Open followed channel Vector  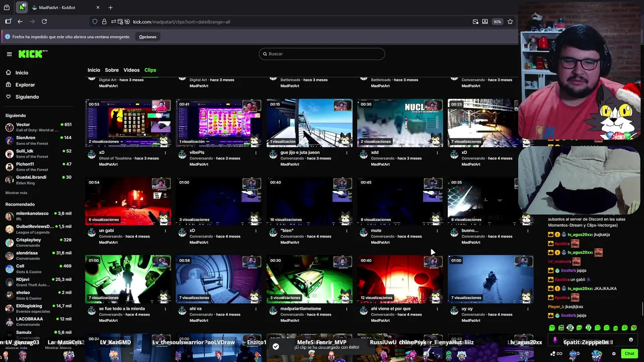[x=38, y=127]
